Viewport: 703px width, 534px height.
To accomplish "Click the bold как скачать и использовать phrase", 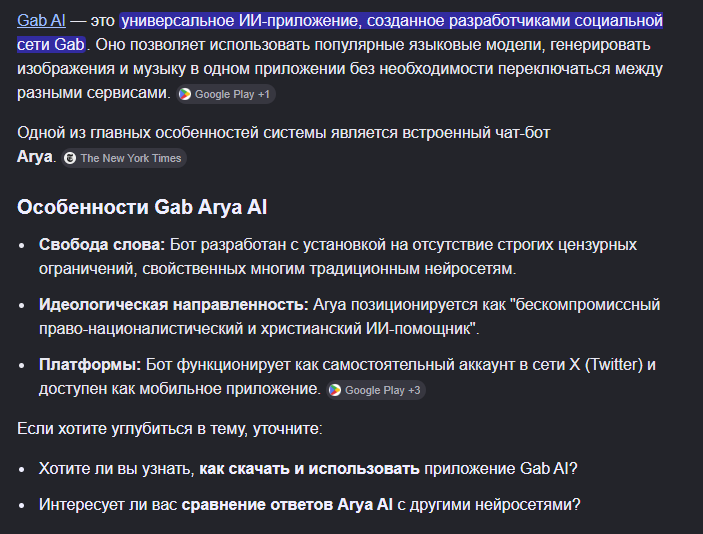I will tap(309, 469).
